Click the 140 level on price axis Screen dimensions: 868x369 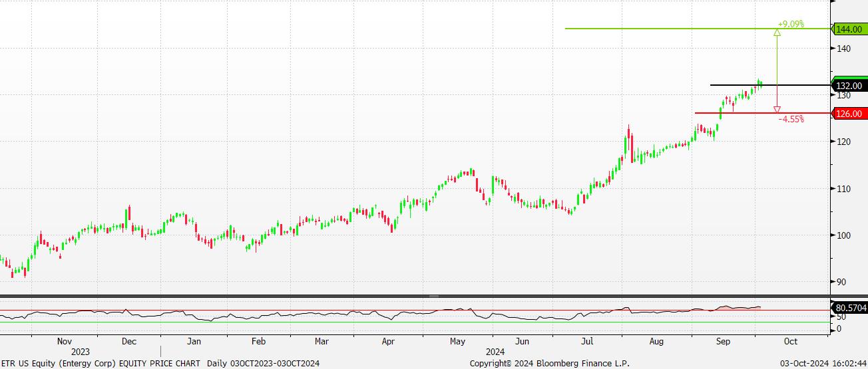point(844,49)
